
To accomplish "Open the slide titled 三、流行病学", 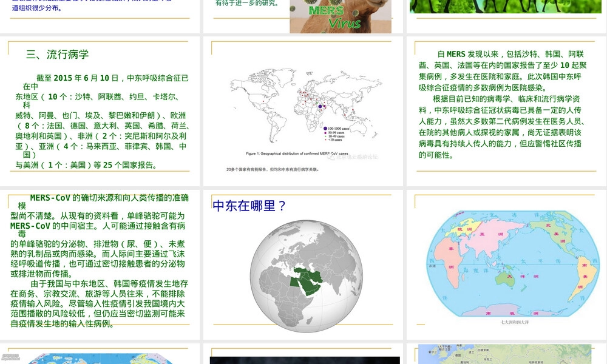I will click(100, 111).
